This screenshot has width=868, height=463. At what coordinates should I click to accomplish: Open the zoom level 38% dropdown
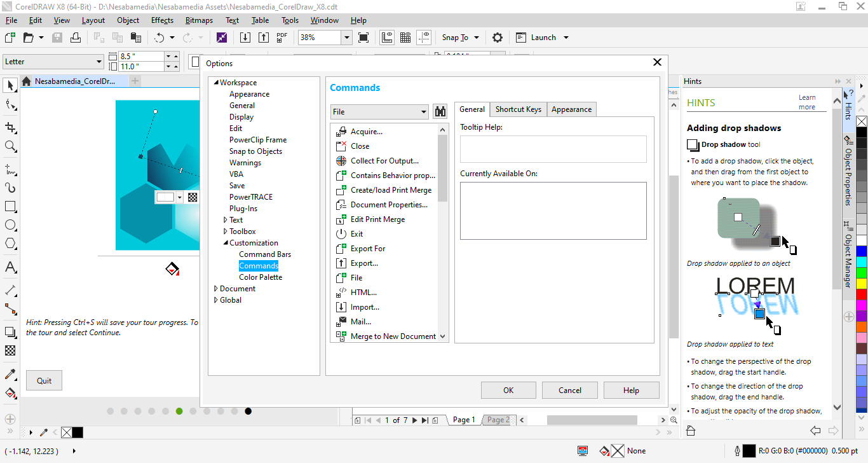click(x=347, y=38)
